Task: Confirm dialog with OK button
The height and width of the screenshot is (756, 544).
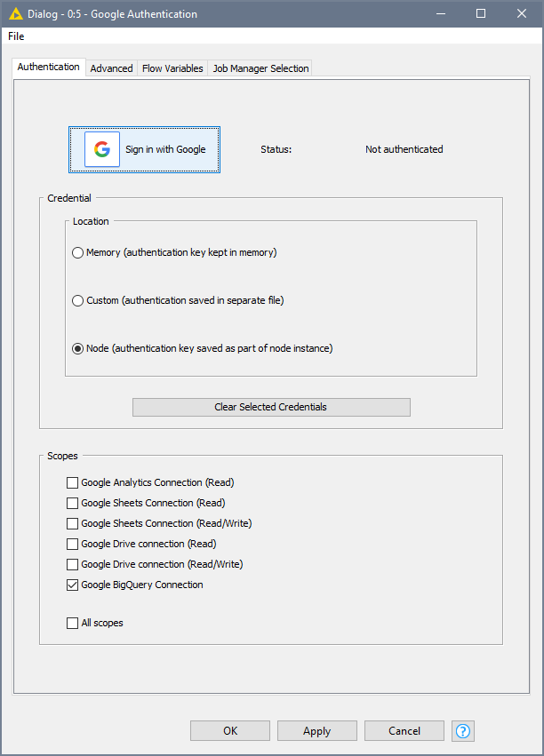Action: point(230,731)
